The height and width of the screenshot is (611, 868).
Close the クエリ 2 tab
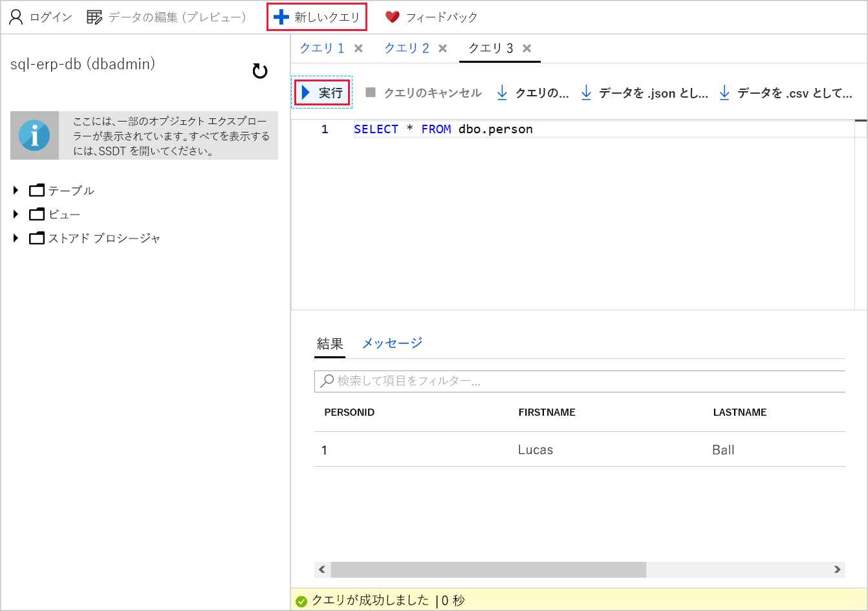point(442,48)
